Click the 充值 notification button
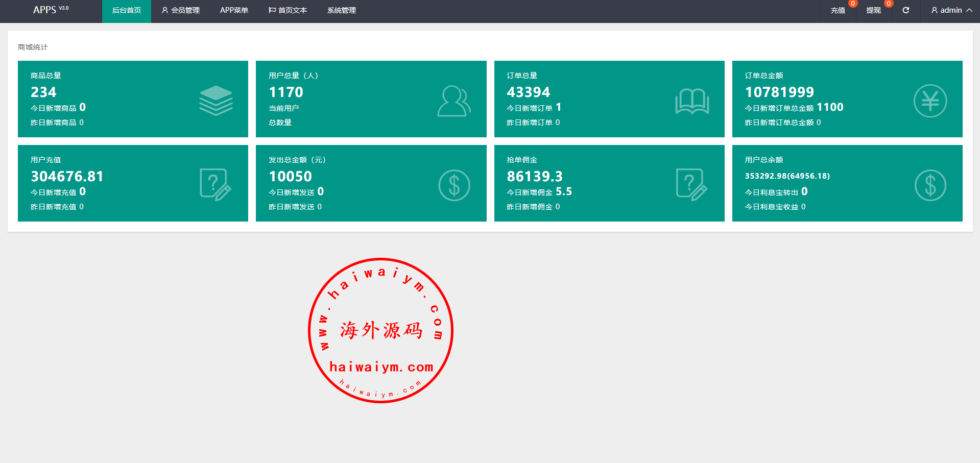The width and height of the screenshot is (980, 463). click(838, 10)
